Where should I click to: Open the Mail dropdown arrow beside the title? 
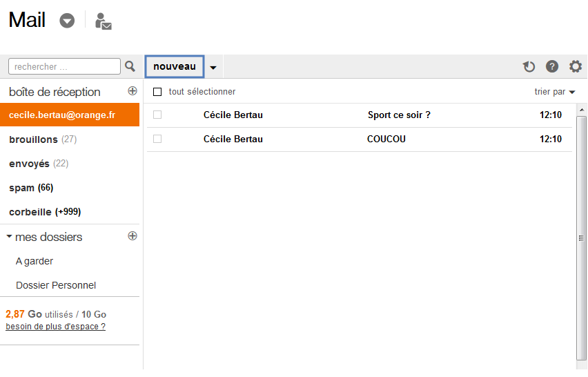(x=67, y=21)
